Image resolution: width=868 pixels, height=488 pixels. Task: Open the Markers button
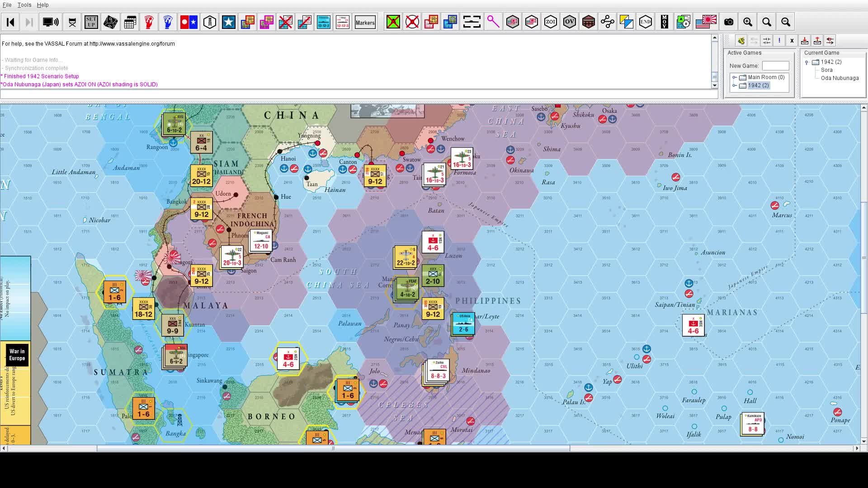coord(365,22)
